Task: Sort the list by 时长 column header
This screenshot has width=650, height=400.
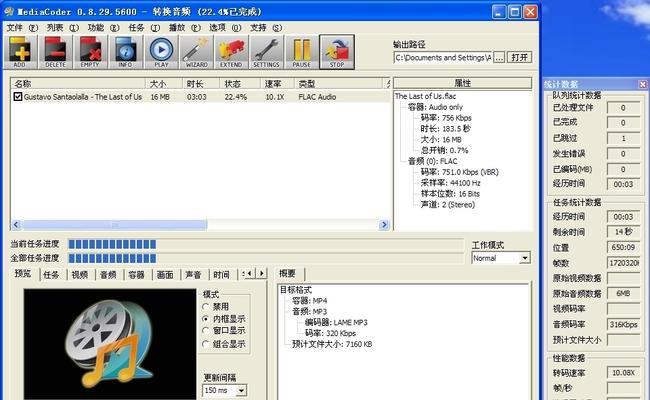Action: [201, 84]
